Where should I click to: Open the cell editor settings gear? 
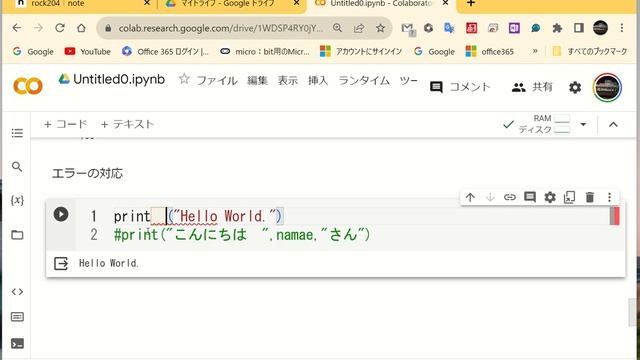550,198
